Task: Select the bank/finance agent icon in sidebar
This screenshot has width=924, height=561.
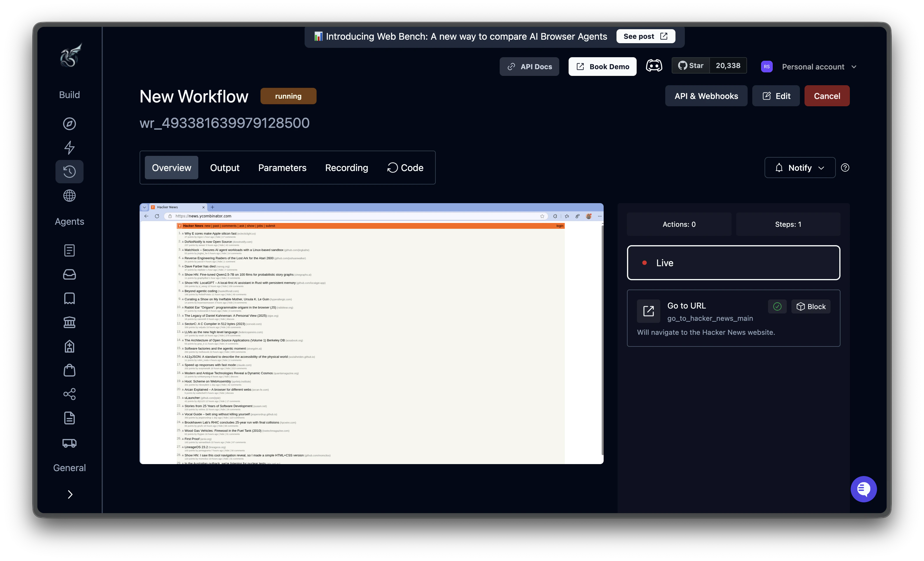Action: coord(70,322)
